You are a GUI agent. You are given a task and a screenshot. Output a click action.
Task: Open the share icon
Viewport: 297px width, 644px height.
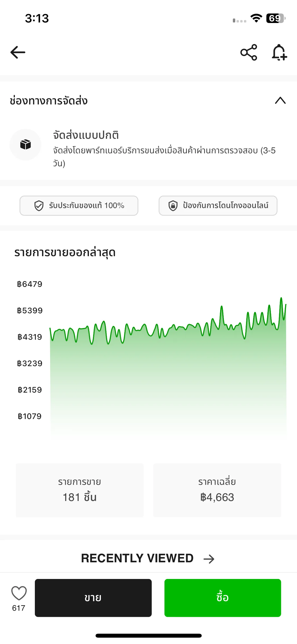[249, 52]
